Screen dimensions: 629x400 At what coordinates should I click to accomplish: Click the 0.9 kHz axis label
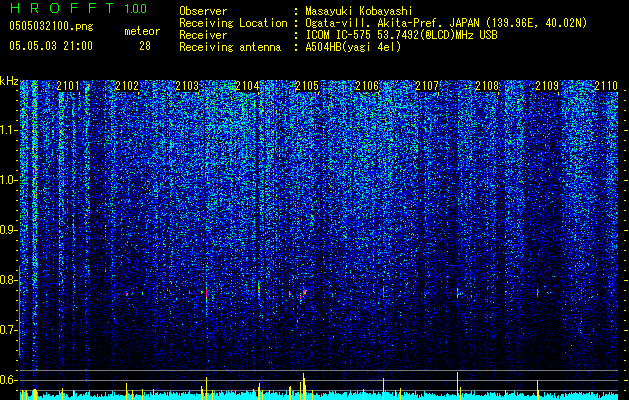coord(9,230)
